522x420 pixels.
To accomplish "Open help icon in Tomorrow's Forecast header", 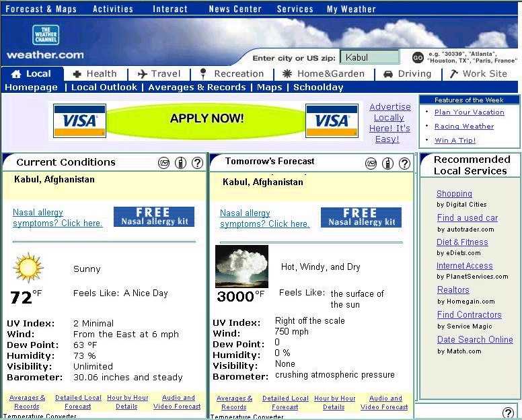I will point(404,164).
